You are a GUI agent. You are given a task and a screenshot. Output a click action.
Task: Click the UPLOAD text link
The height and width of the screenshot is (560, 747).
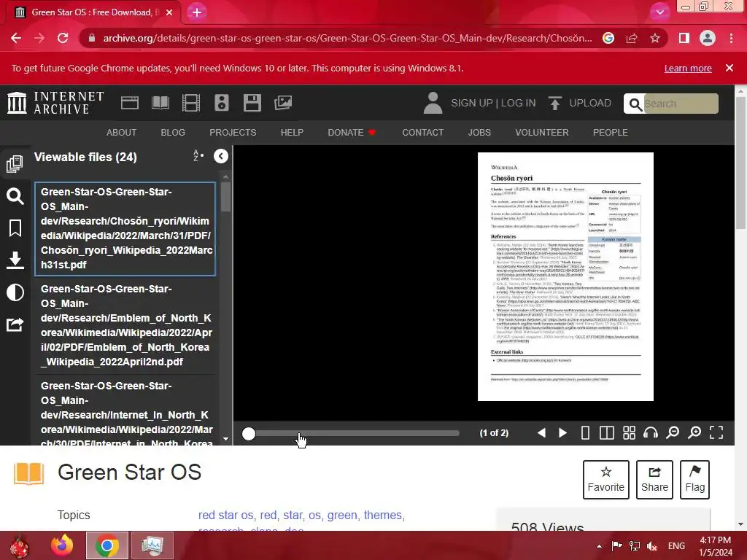tap(590, 103)
